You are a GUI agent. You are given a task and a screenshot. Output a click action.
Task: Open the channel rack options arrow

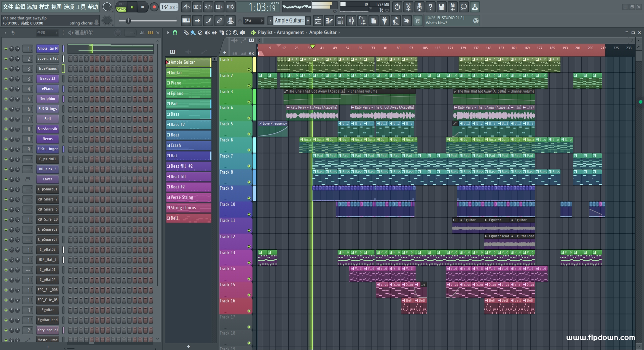(5, 33)
